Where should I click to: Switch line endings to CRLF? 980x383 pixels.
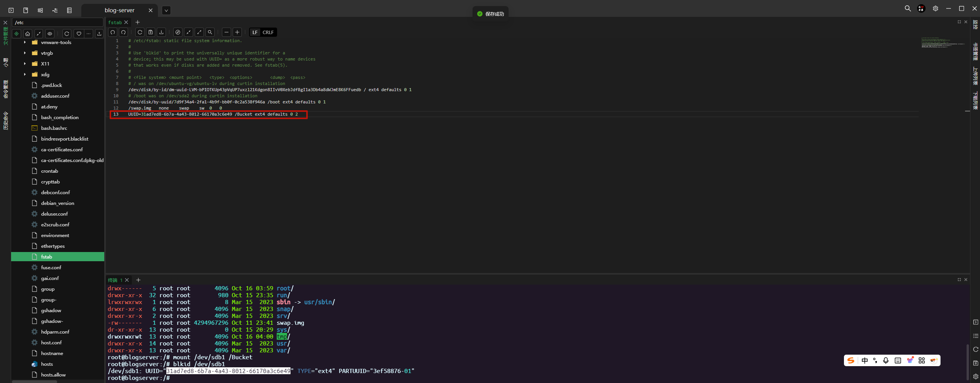[268, 32]
